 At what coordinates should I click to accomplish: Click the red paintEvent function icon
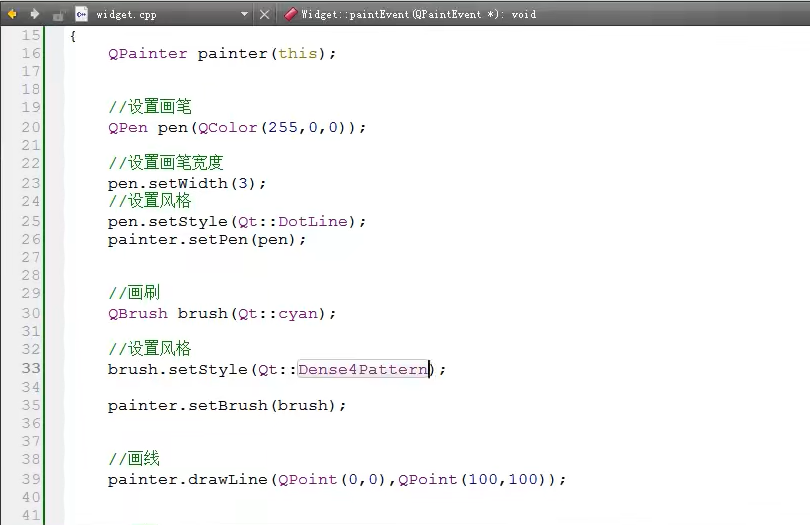(291, 14)
